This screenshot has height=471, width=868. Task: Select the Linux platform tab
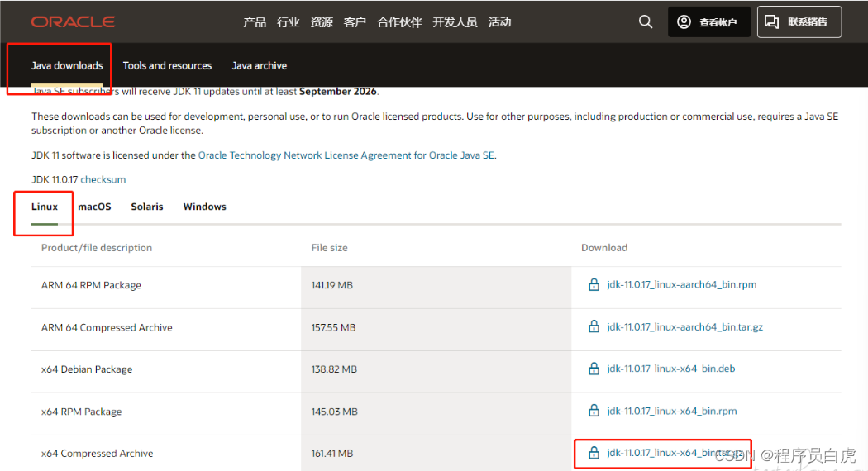click(45, 207)
